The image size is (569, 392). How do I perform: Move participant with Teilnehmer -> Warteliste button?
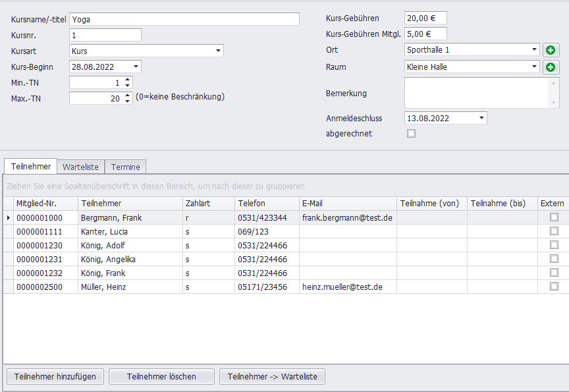coord(272,377)
